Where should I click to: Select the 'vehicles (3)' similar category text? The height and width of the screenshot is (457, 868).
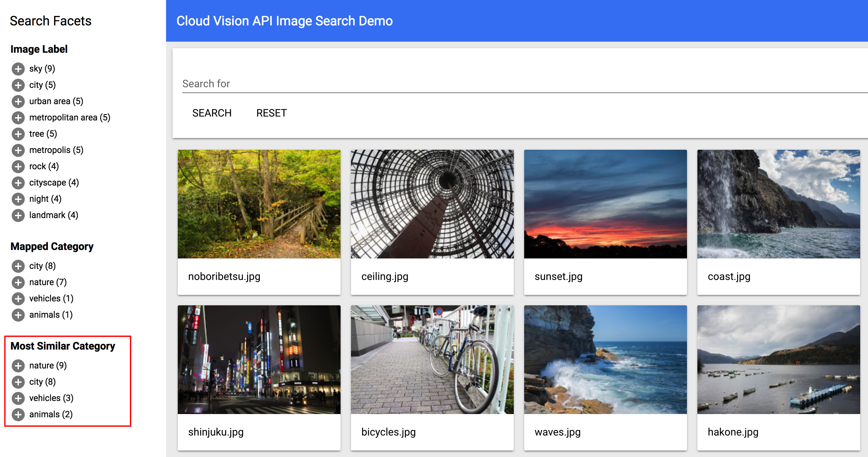point(51,398)
